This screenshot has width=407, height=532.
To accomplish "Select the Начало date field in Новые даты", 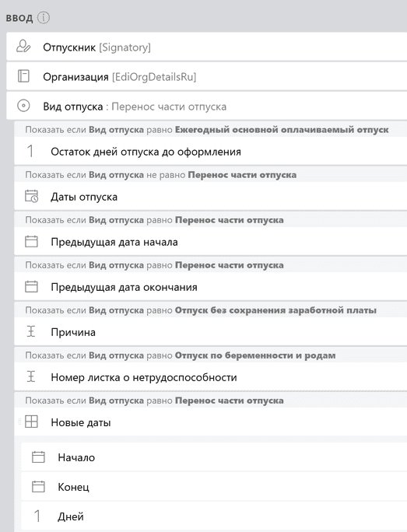I will [214, 457].
